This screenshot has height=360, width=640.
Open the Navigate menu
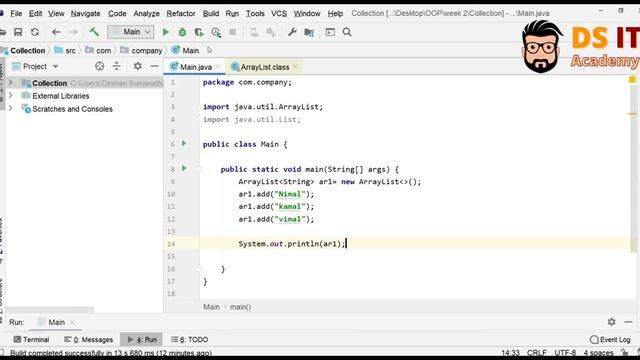pos(85,13)
